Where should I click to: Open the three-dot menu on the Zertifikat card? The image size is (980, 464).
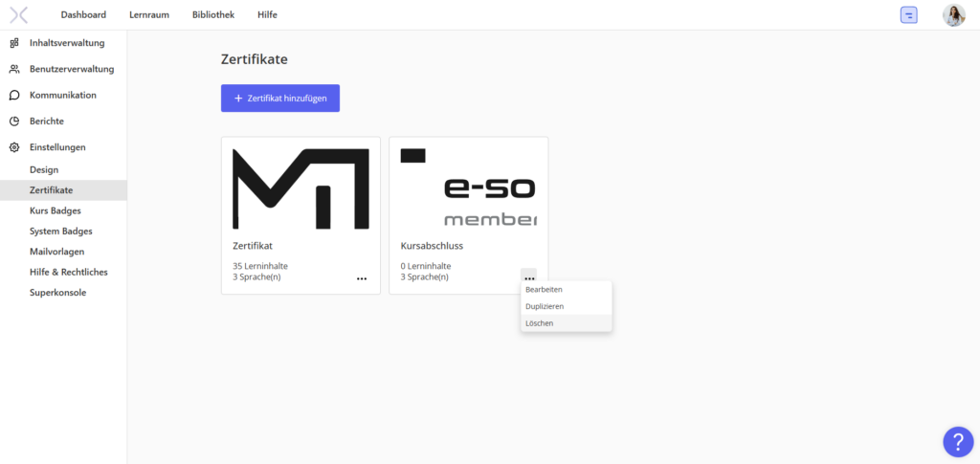click(362, 278)
